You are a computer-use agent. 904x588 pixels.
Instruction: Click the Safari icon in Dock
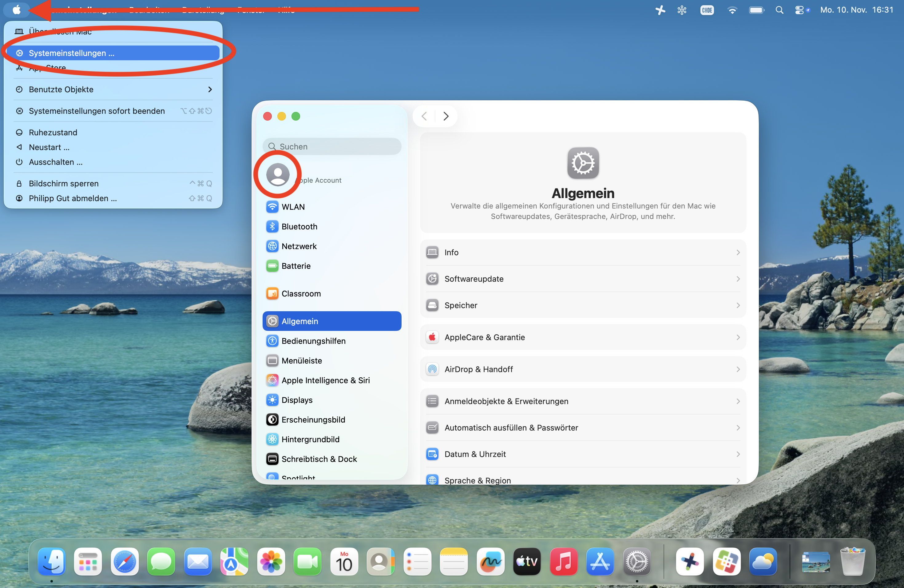point(124,562)
